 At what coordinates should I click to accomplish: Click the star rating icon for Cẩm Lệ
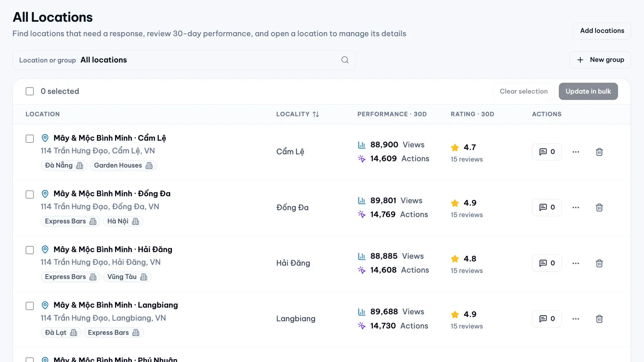(455, 148)
